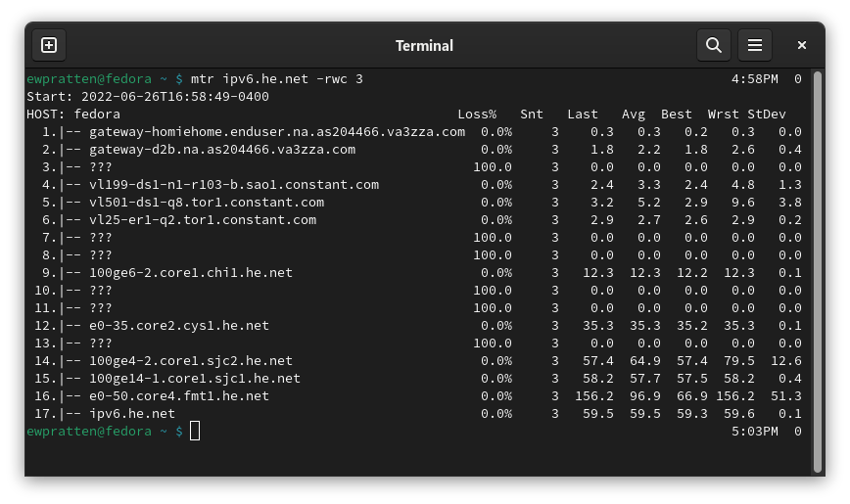Click hop 4 vl199-ds1-n1-r103-b.sao1.constant.com

(x=234, y=185)
